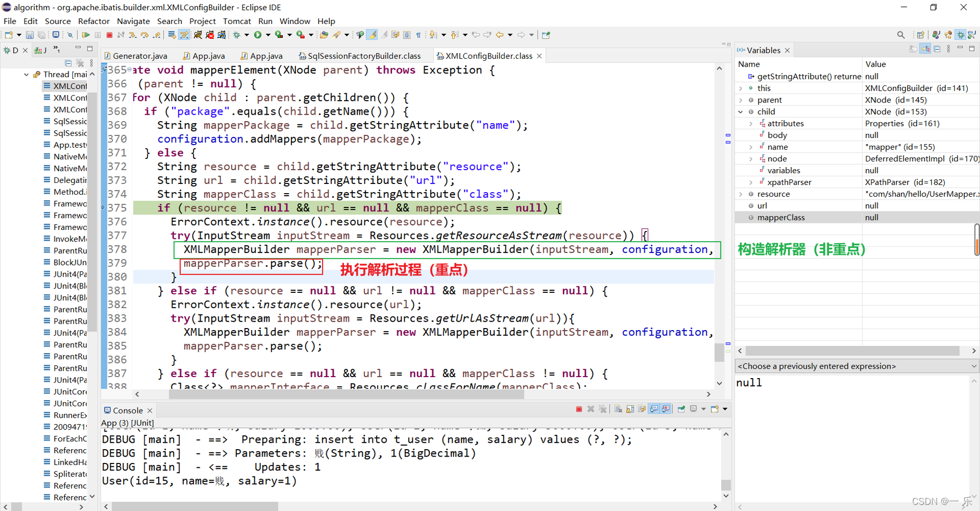Click the Resume debug icon

click(x=86, y=35)
